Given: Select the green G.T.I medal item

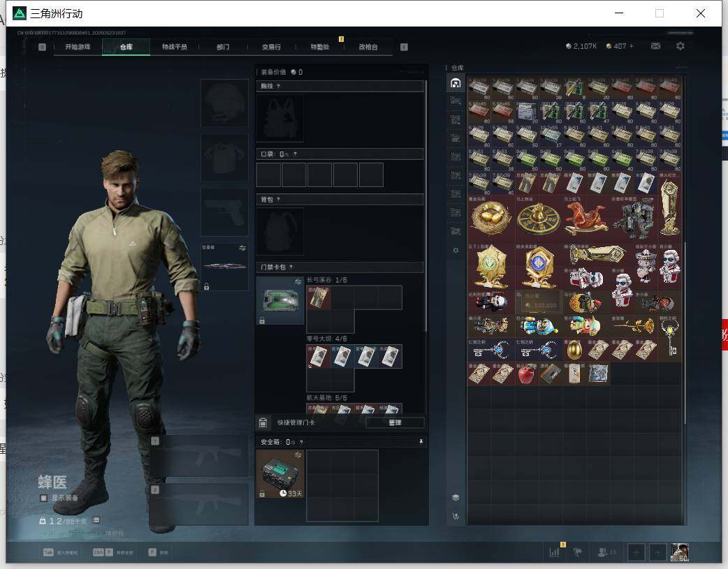Looking at the screenshot, I should point(490,266).
